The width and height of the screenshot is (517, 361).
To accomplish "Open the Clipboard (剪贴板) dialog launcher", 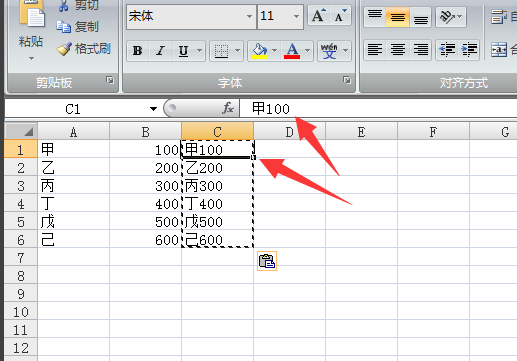I will [x=110, y=80].
